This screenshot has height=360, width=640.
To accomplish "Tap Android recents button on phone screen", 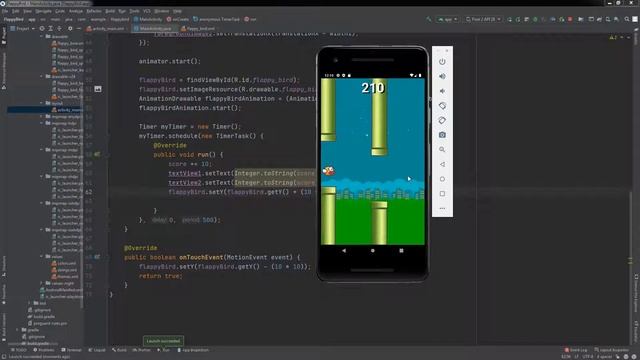I will click(x=401, y=251).
